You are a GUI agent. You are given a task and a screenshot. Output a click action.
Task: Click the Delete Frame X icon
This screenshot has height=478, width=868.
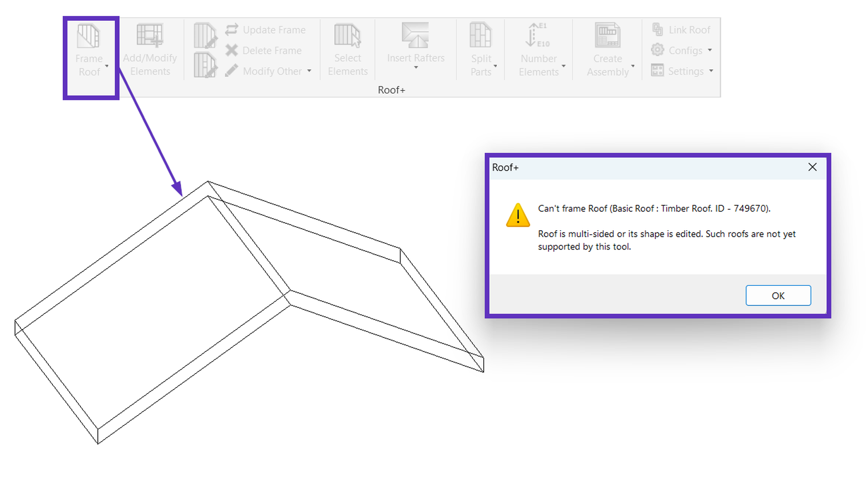coord(231,50)
